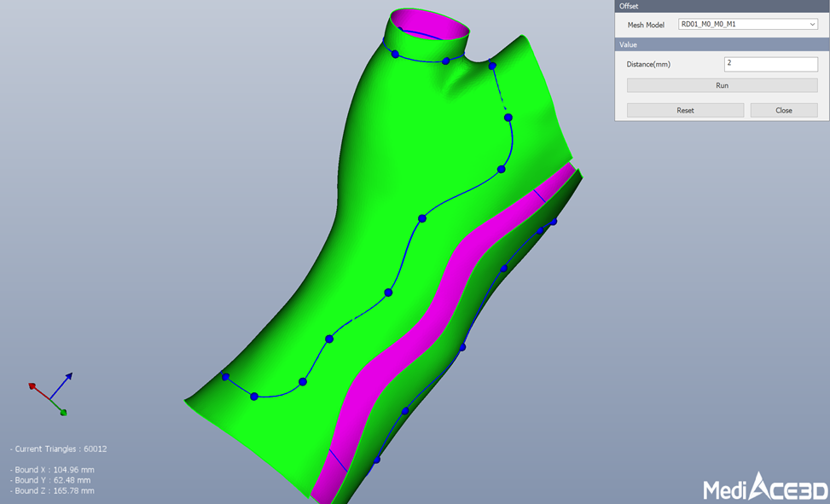
Task: Select the 'Bound Z : 165.78 mm' text
Action: pyautogui.click(x=52, y=490)
